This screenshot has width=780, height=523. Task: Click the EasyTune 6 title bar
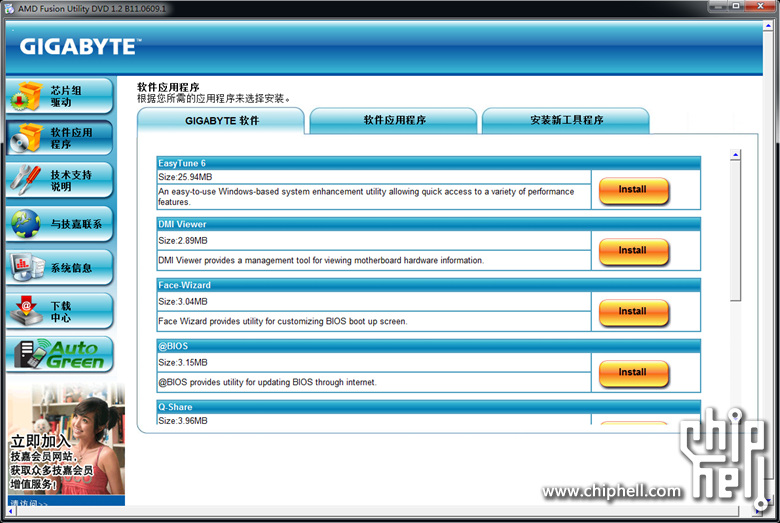click(429, 163)
